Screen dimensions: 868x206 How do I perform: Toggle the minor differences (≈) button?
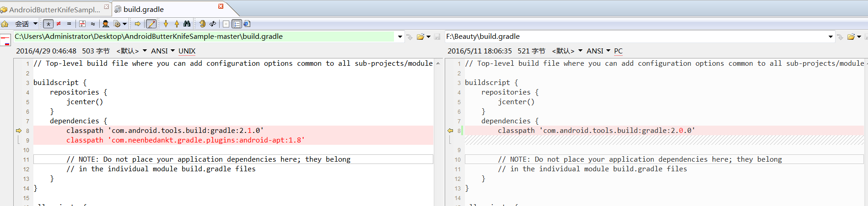pyautogui.click(x=93, y=24)
